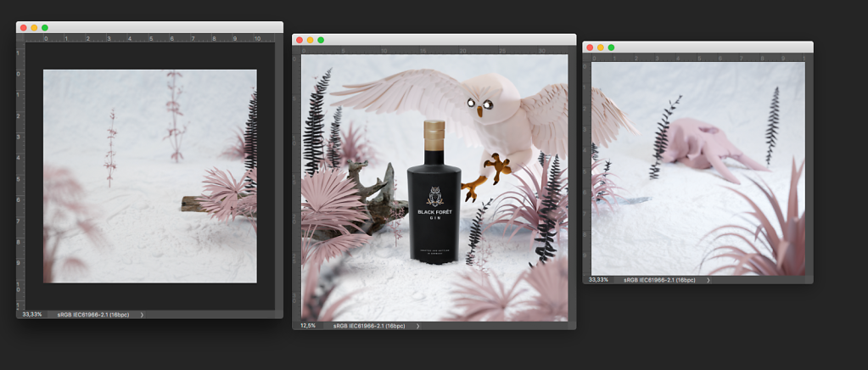Click the 12,5% zoom field in middle window
This screenshot has width=868, height=370.
click(308, 326)
